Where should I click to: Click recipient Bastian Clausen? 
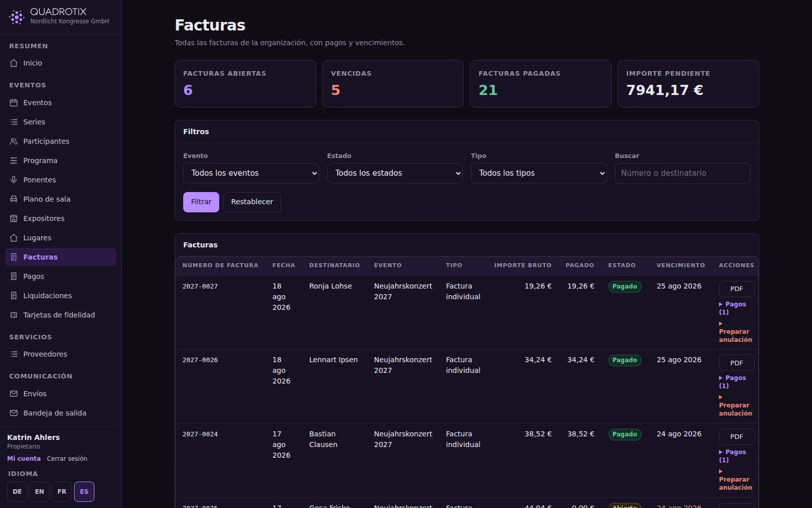point(323,439)
